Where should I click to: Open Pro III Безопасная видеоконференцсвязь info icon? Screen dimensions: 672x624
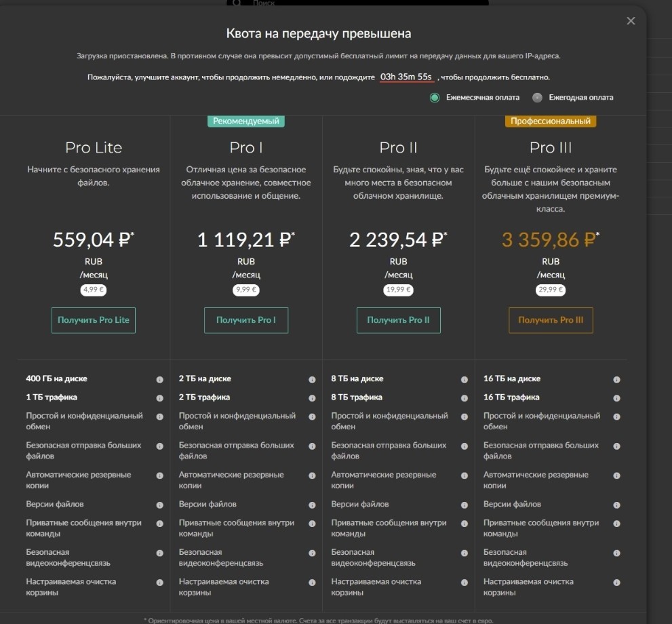click(616, 553)
